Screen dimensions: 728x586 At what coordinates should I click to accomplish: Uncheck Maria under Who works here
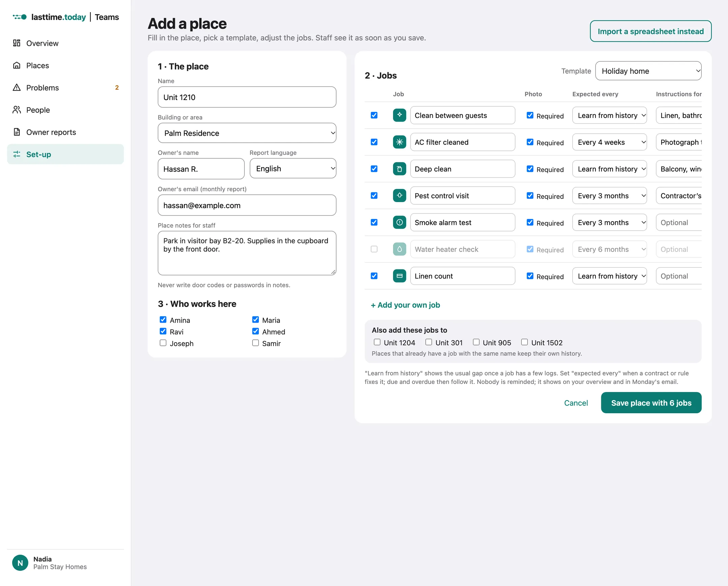click(255, 320)
